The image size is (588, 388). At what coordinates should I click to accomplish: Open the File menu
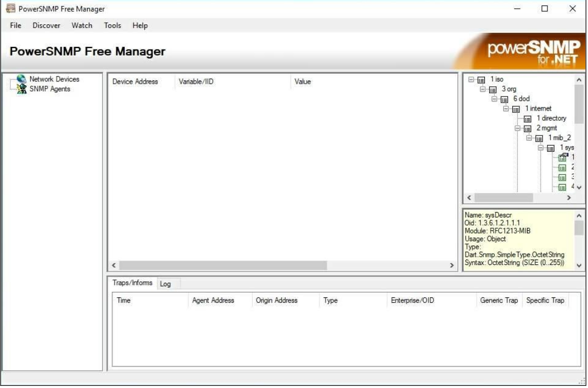15,25
